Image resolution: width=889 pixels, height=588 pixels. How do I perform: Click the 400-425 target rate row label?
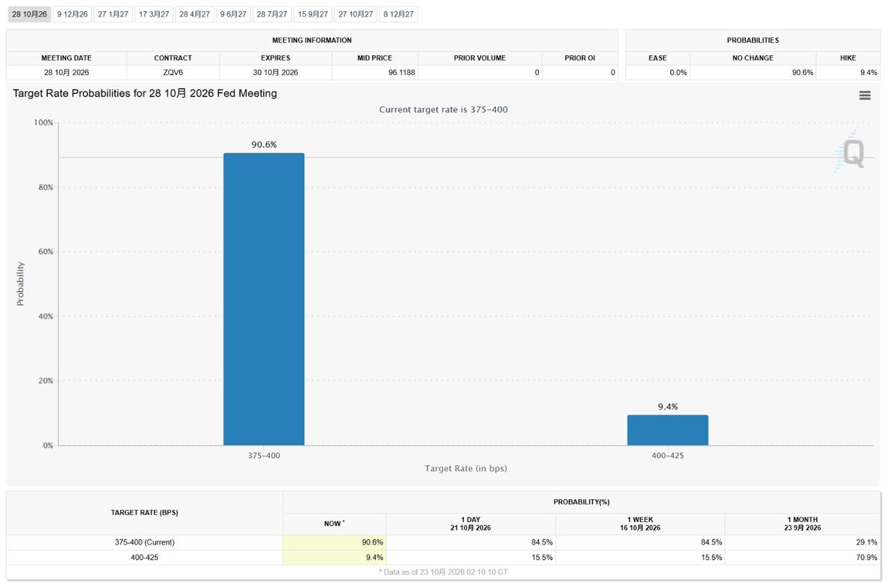click(144, 557)
